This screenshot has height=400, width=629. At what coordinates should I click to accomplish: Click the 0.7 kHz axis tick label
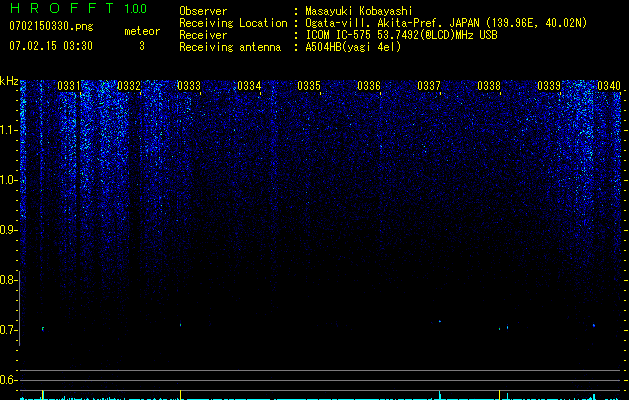8,330
